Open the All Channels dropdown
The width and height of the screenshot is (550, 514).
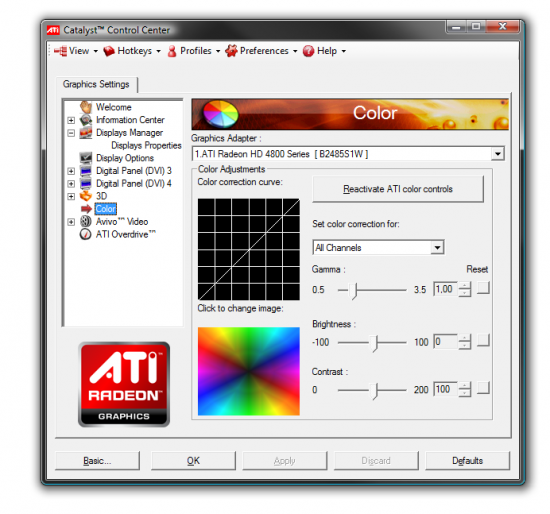[x=437, y=248]
